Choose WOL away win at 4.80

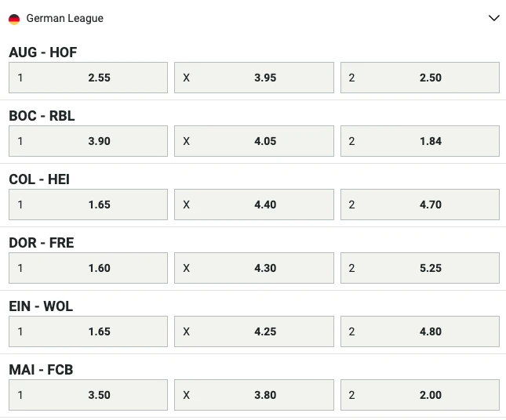point(420,331)
